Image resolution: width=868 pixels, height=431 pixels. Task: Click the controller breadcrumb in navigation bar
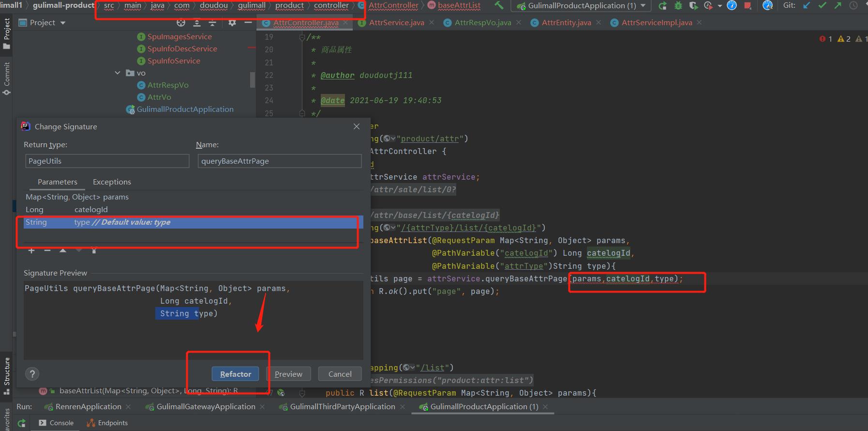click(x=331, y=6)
